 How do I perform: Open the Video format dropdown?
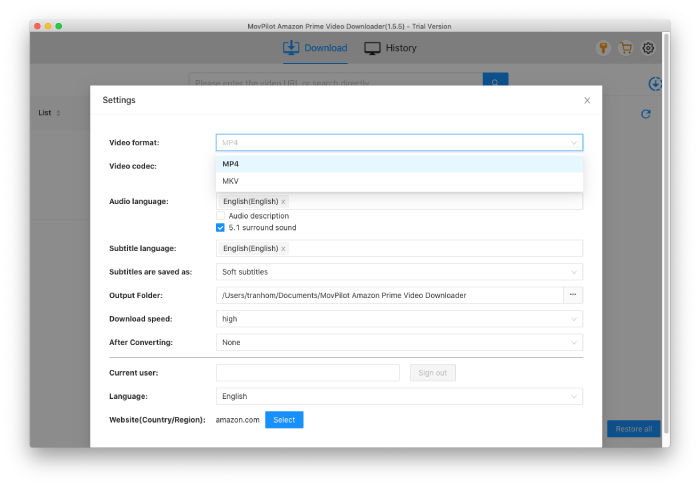[x=399, y=143]
